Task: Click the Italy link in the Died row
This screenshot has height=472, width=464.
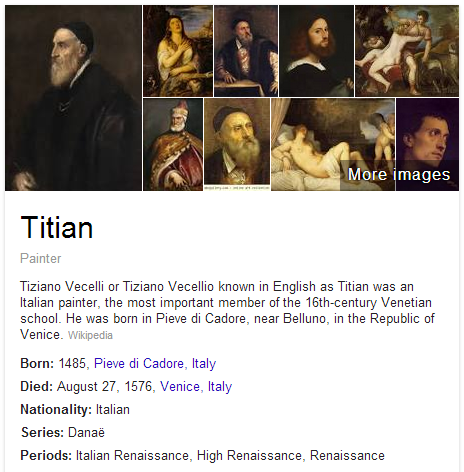Action: point(220,386)
